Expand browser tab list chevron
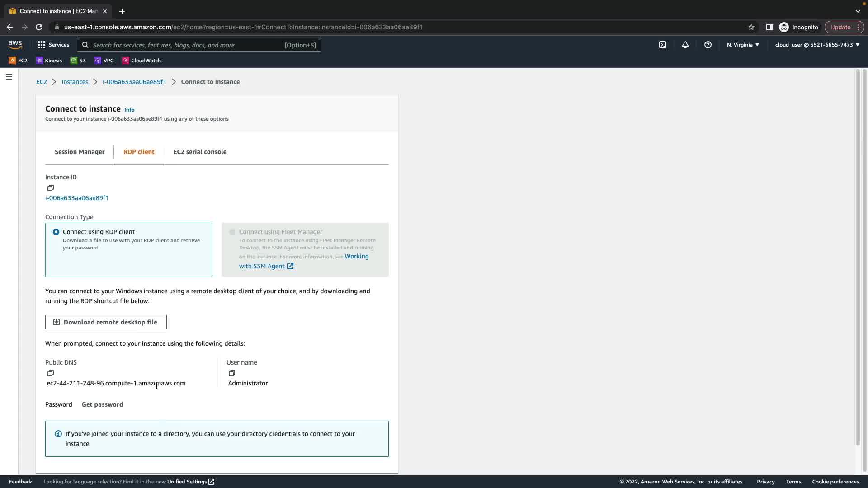 coord(858,11)
